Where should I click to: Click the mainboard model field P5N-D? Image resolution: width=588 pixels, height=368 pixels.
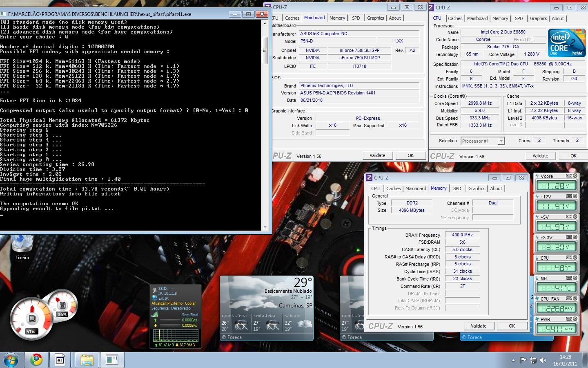pyautogui.click(x=337, y=41)
